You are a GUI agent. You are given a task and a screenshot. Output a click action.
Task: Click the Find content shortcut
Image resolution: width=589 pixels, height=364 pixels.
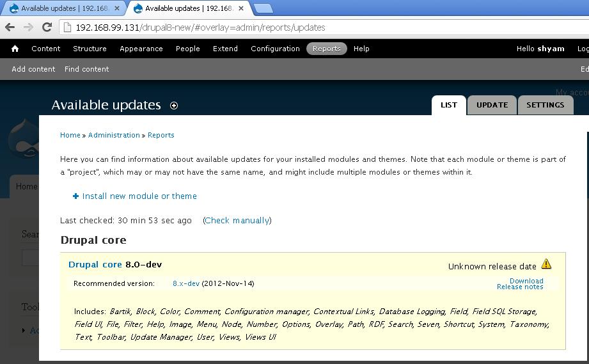coord(87,69)
